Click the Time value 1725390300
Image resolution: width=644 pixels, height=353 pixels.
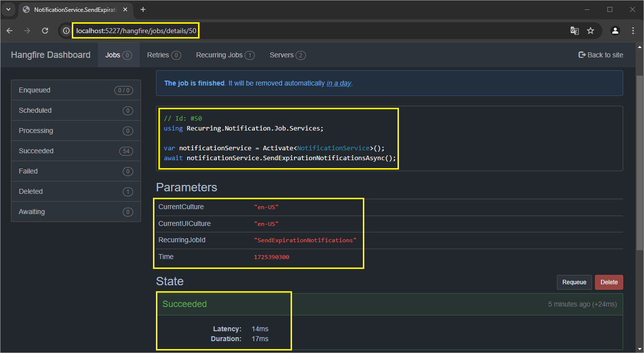coord(271,257)
